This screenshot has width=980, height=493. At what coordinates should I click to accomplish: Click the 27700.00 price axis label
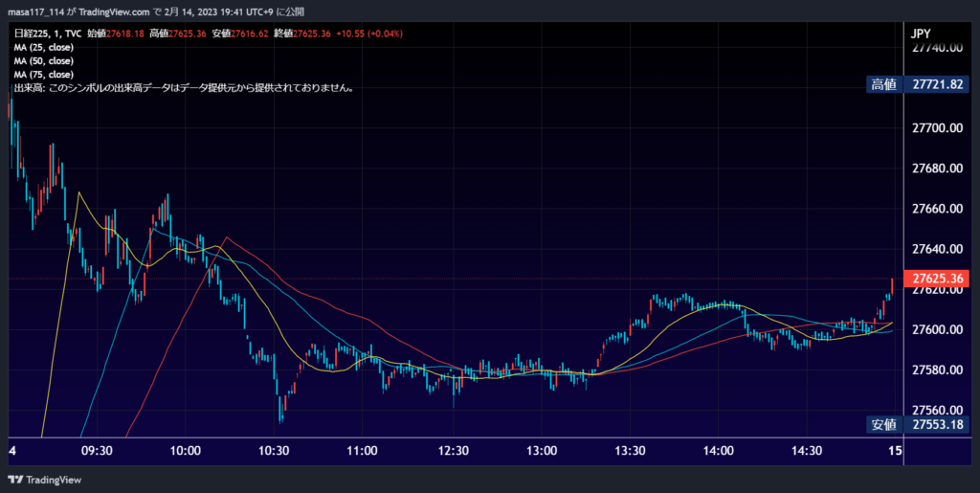[937, 128]
